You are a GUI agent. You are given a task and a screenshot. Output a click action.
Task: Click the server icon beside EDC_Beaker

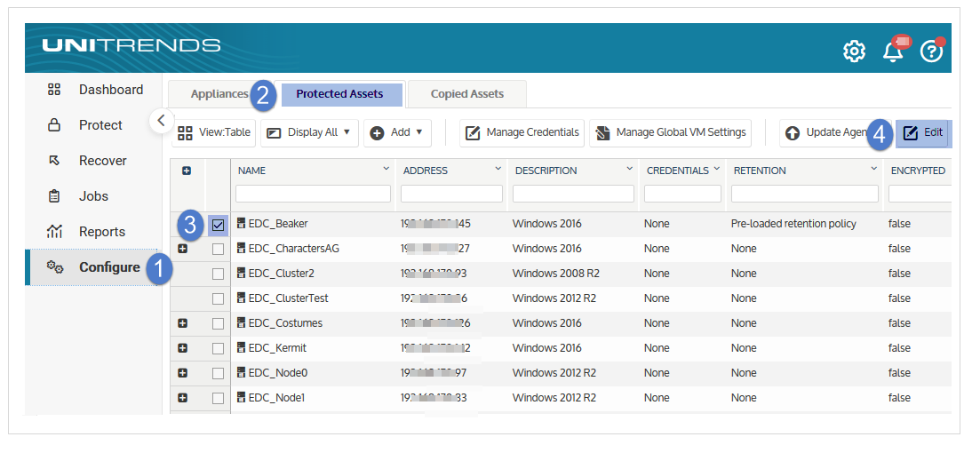(x=242, y=223)
